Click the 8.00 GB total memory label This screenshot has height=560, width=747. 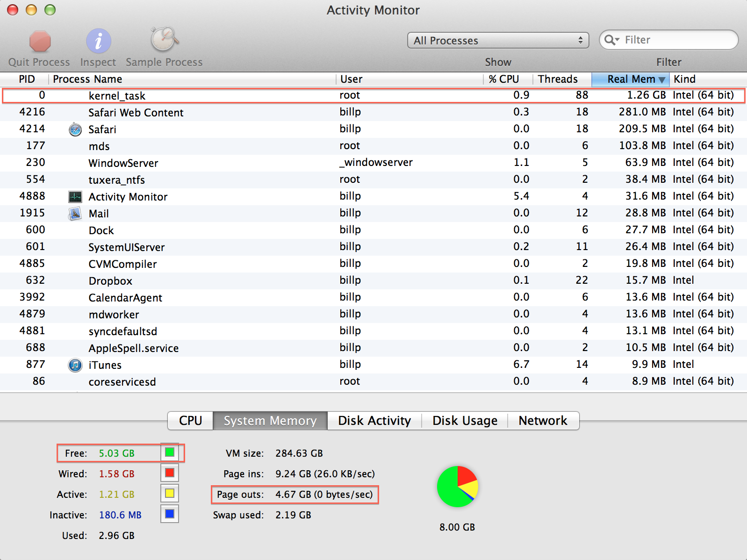pos(457,527)
